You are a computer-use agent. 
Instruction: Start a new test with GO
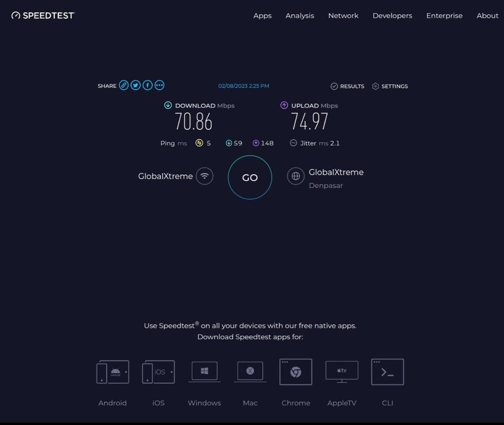[x=250, y=177]
